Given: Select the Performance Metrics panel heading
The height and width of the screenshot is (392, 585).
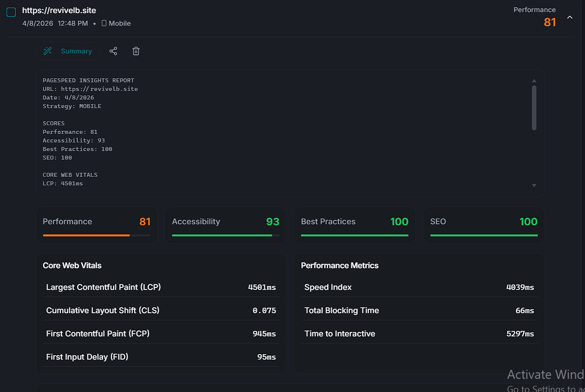Looking at the screenshot, I should tap(340, 265).
